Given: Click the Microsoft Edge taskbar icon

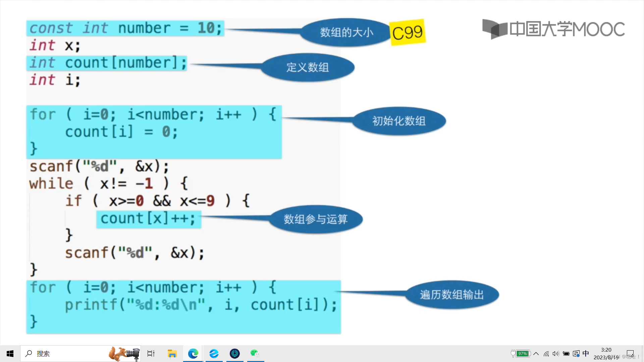Looking at the screenshot, I should point(193,353).
